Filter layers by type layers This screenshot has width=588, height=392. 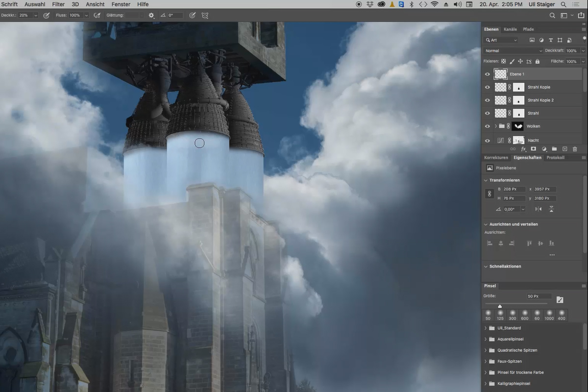[x=551, y=40]
